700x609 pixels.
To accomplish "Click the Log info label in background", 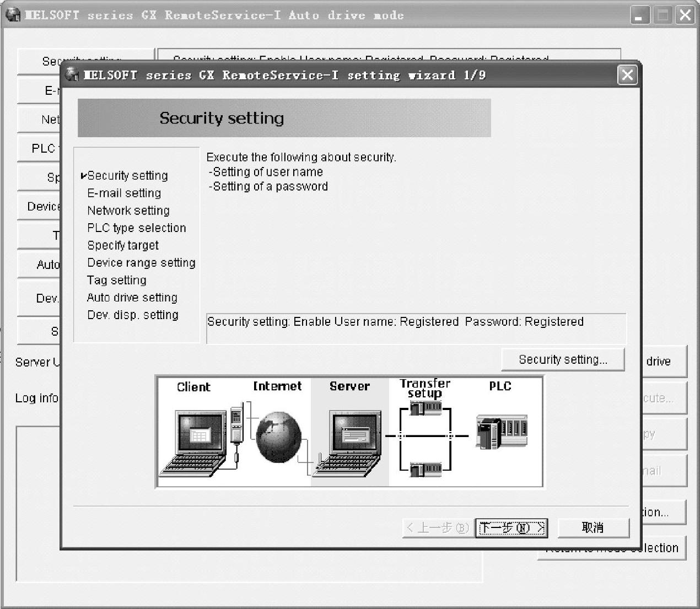I will pyautogui.click(x=37, y=398).
